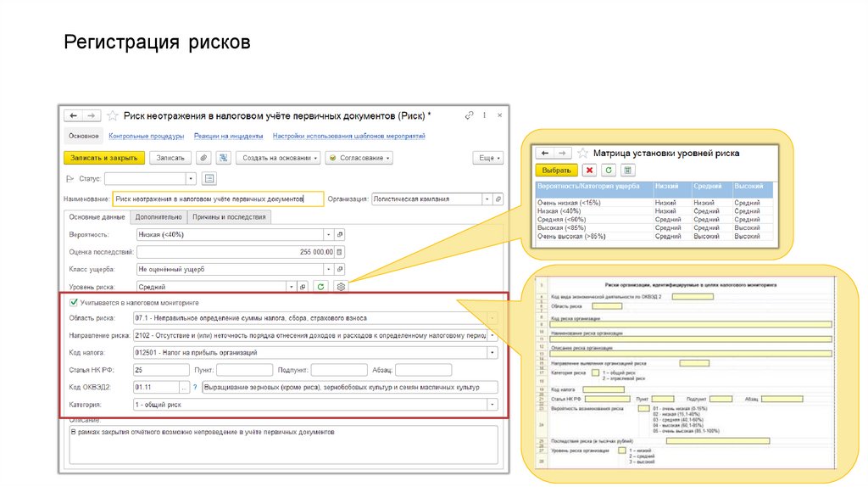Image resolution: width=868 pixels, height=487 pixels.
Task: Open the Еще menu
Action: (x=489, y=158)
